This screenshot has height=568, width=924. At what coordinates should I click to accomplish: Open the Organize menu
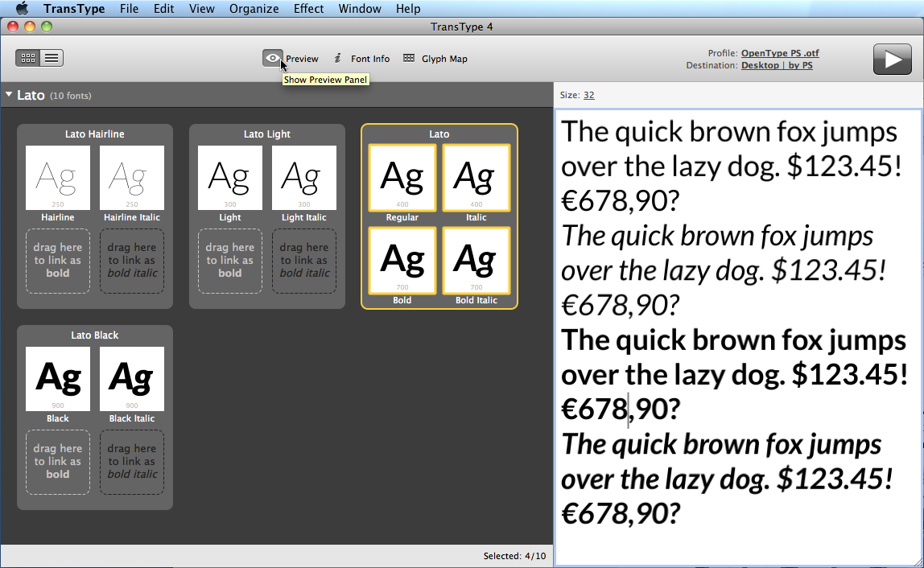click(x=254, y=9)
